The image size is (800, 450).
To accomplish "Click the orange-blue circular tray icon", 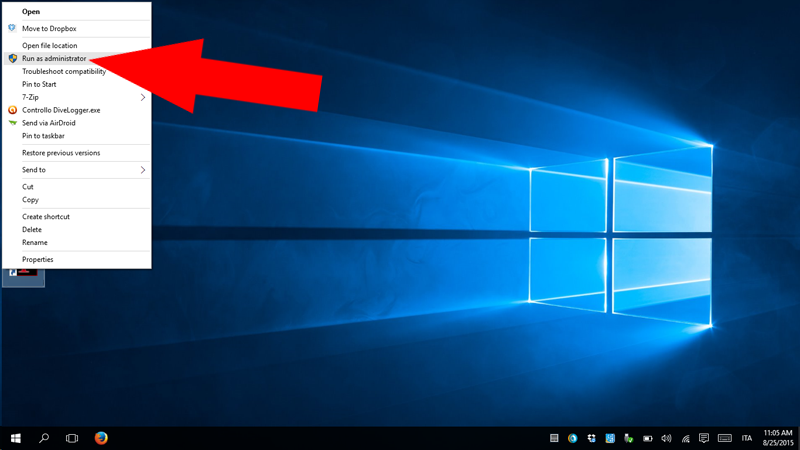I will coord(572,438).
